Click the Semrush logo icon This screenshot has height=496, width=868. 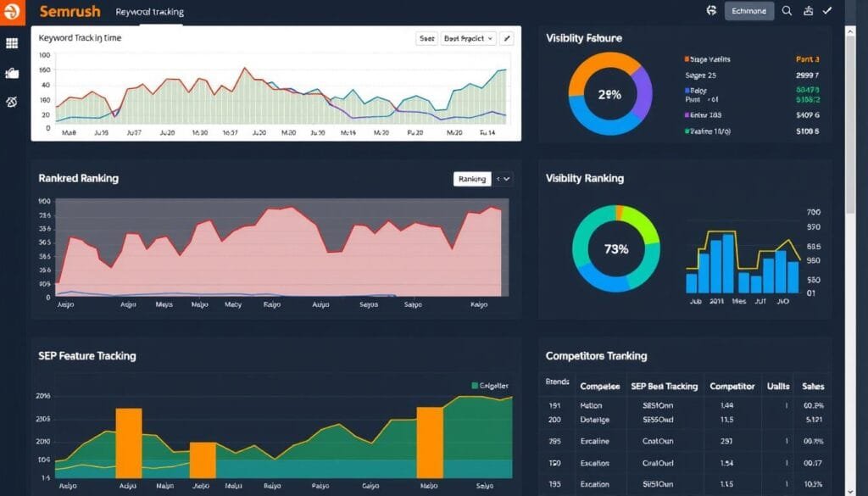click(x=12, y=11)
